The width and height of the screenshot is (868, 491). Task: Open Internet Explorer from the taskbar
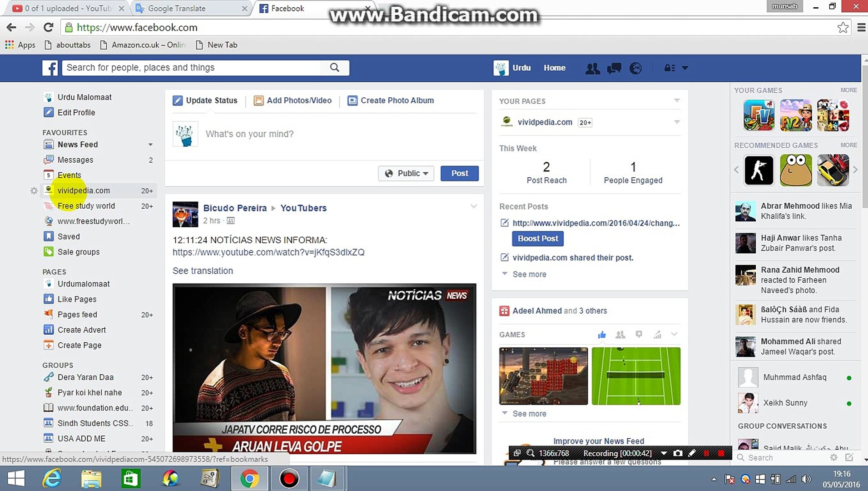52,479
